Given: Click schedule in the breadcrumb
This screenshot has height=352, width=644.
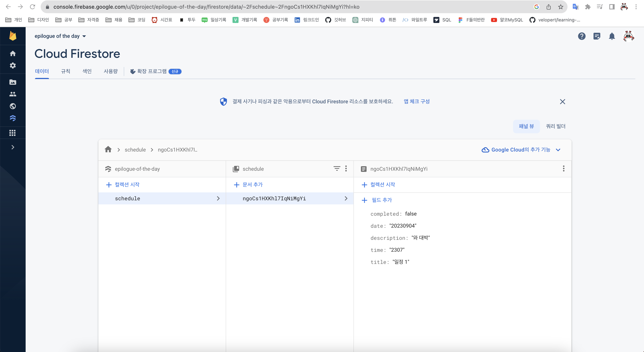Looking at the screenshot, I should (x=135, y=150).
